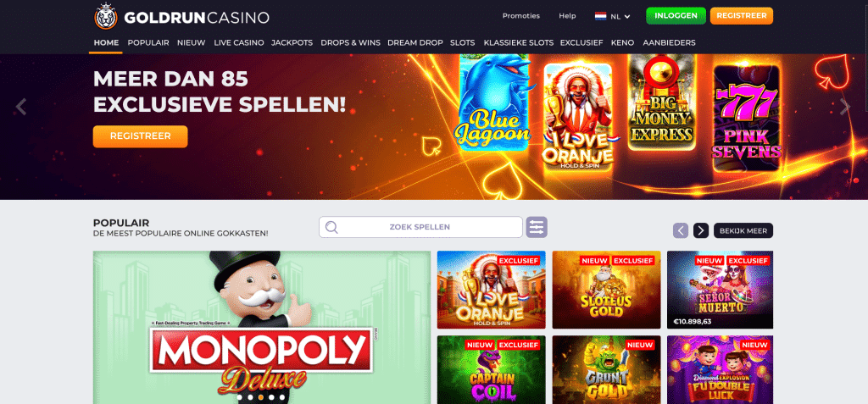The width and height of the screenshot is (868, 404).
Task: Click the Netherlands flag icon
Action: [x=601, y=16]
